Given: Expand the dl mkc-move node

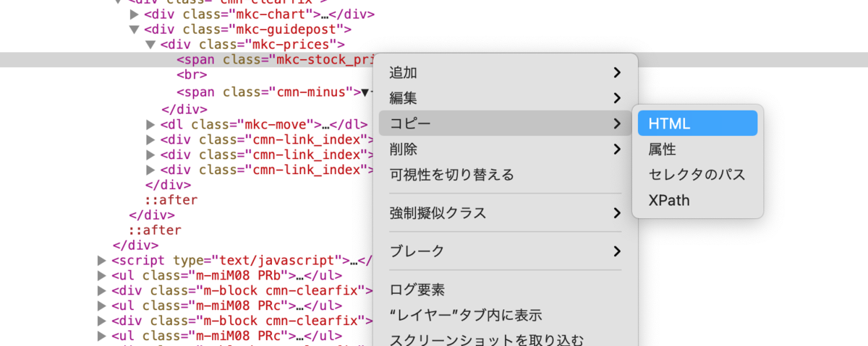Looking at the screenshot, I should tap(150, 125).
